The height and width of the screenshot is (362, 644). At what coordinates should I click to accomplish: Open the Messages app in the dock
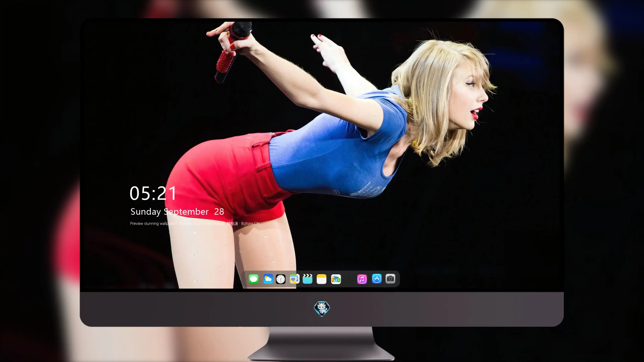254,279
